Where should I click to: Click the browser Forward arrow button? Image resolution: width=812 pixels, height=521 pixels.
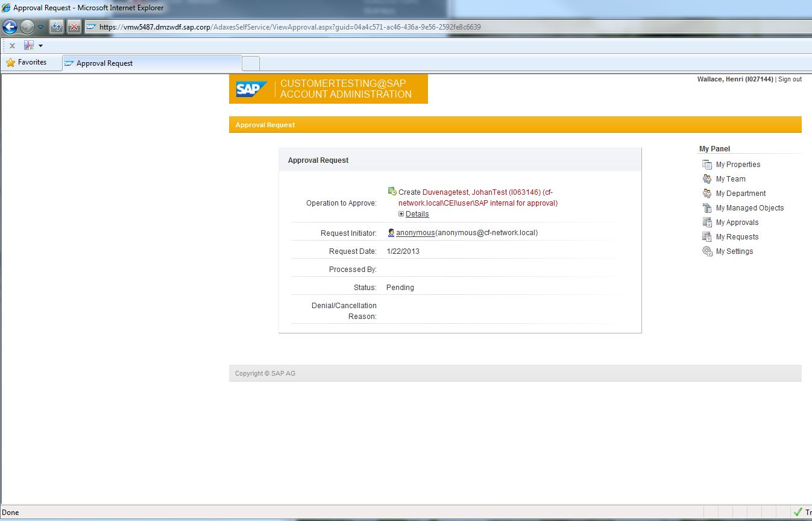27,27
